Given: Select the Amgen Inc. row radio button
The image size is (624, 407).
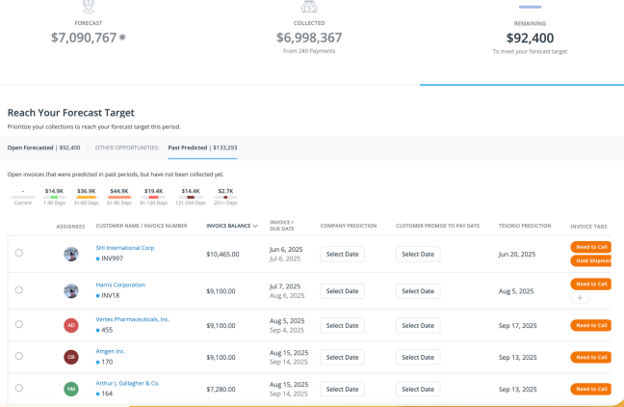Looking at the screenshot, I should 19,357.
